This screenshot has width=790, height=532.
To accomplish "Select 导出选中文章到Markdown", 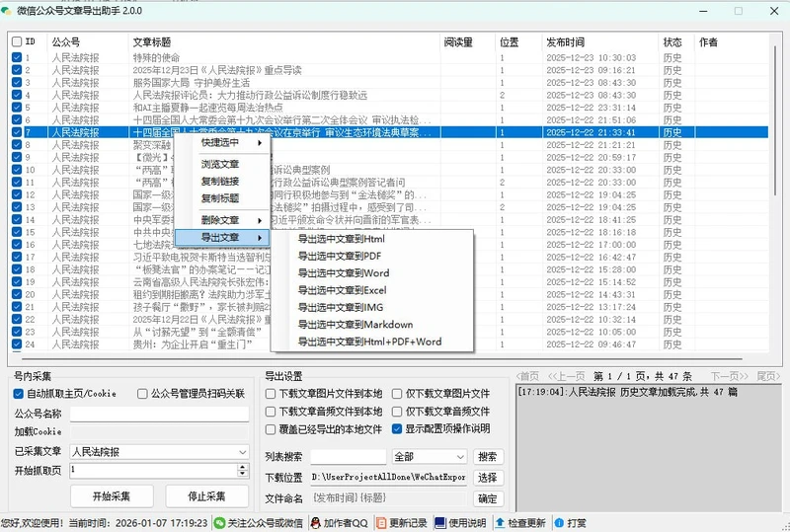I will pyautogui.click(x=372, y=325).
